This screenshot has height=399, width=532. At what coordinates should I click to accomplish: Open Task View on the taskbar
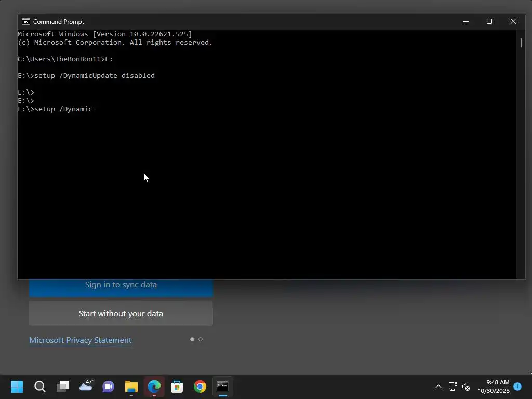click(63, 387)
